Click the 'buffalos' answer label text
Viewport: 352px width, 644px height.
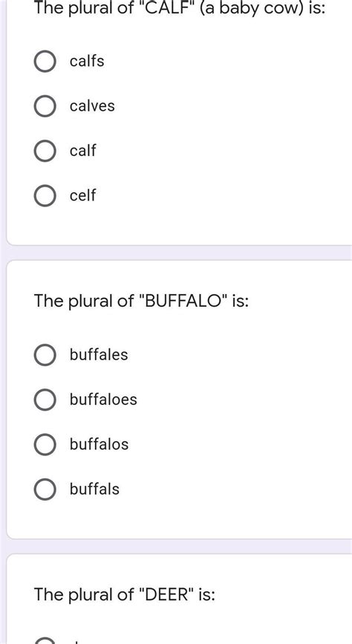[99, 444]
